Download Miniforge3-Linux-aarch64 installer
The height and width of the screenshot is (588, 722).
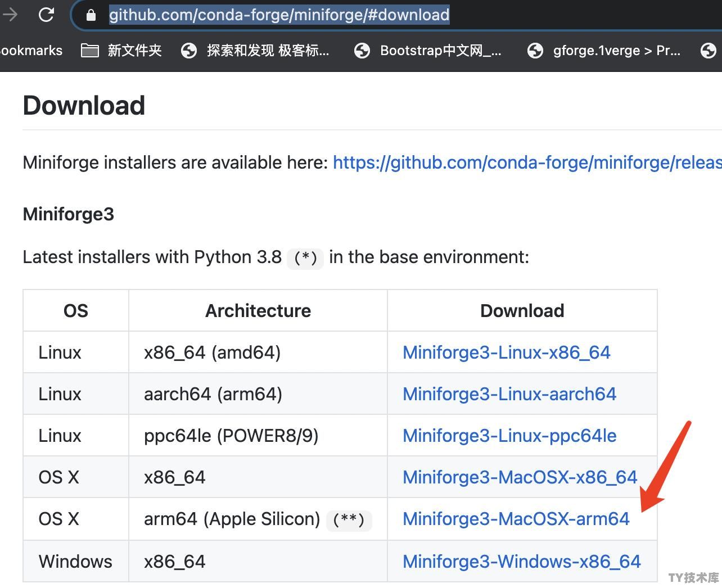(509, 394)
